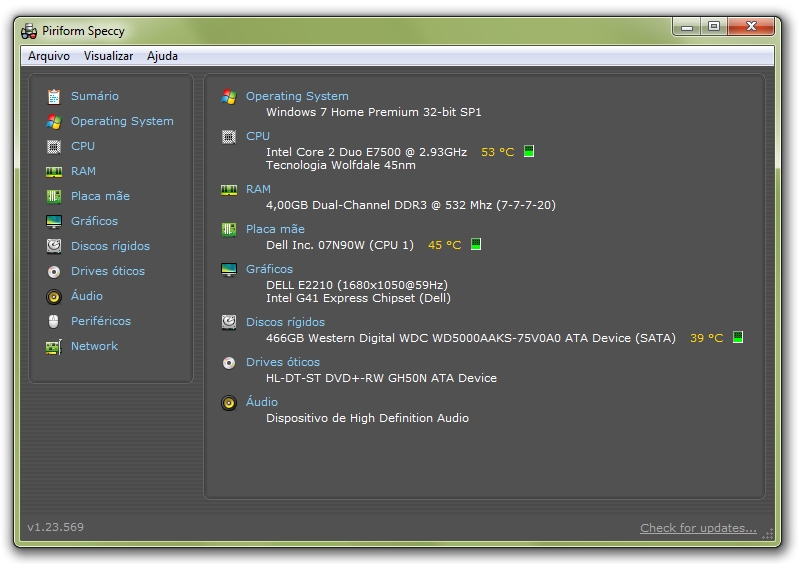Click 466GB Western Digital drive text

[x=471, y=338]
